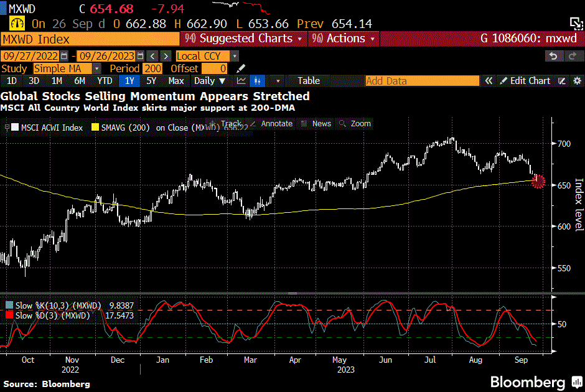Screen dimensions: 585x392
Task: Open the chart notes edit icon
Action: tap(562, 80)
